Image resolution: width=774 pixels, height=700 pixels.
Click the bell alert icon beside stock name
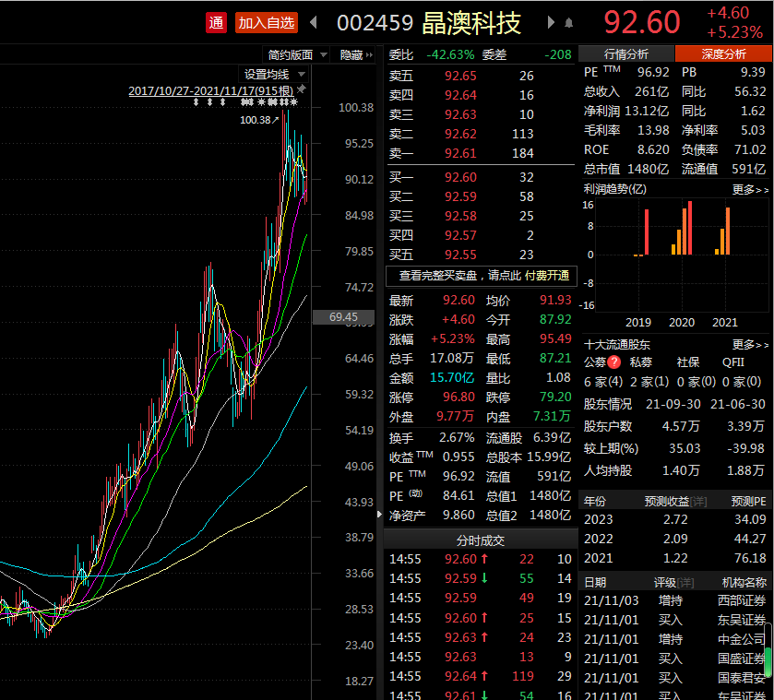coord(569,22)
